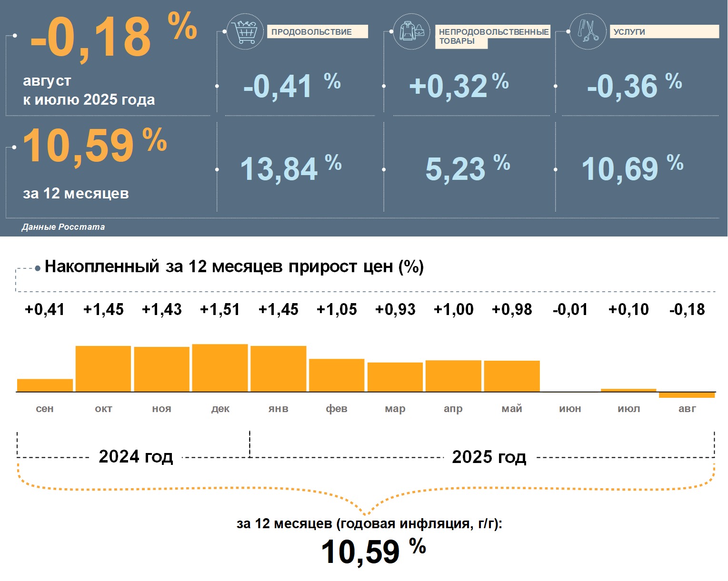
Task: Click the shopping cart food icon
Action: pyautogui.click(x=245, y=32)
